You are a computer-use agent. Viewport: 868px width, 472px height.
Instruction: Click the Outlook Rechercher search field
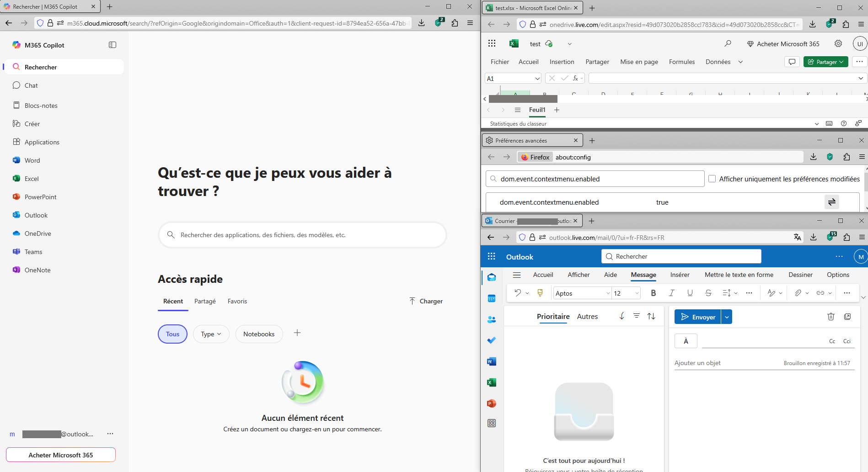pyautogui.click(x=681, y=256)
